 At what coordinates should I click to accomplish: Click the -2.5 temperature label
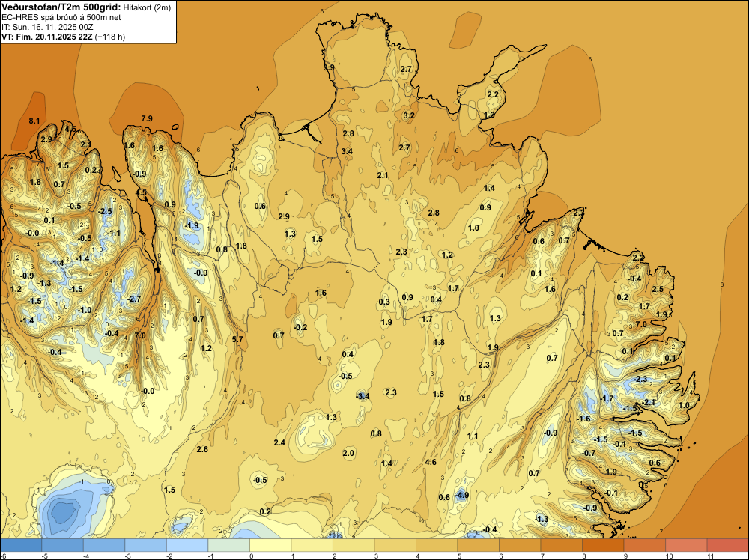(x=105, y=211)
